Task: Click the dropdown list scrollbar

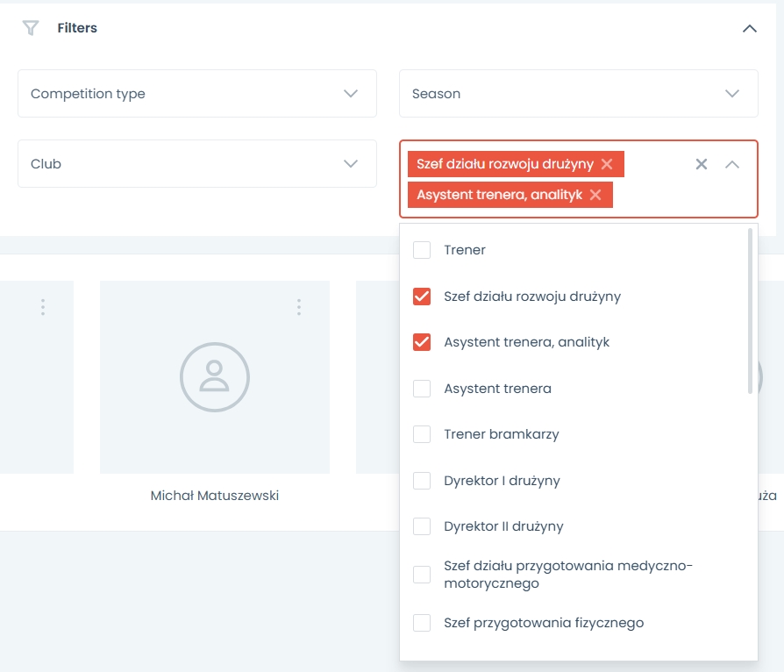Action: 750,311
